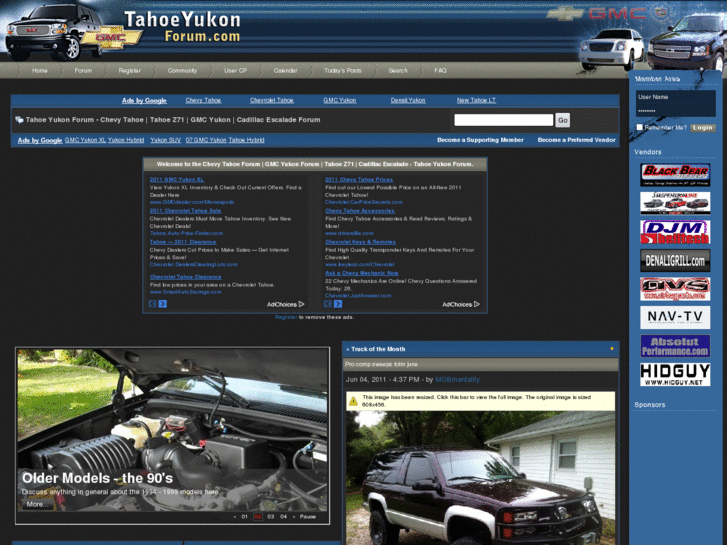Click the Ads by Google label in top bar
The width and height of the screenshot is (727, 545).
click(144, 100)
